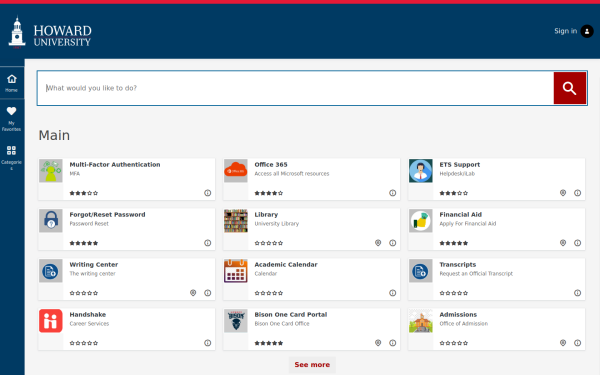This screenshot has width=600, height=375.
Task: Open the Writing Center document icon
Action: point(51,271)
